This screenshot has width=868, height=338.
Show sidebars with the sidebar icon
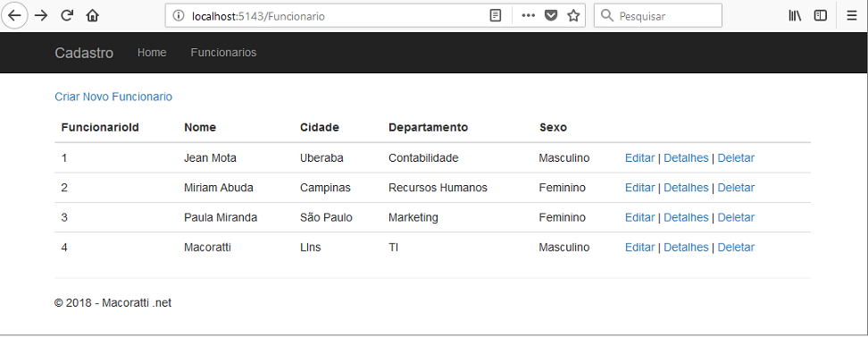click(821, 15)
